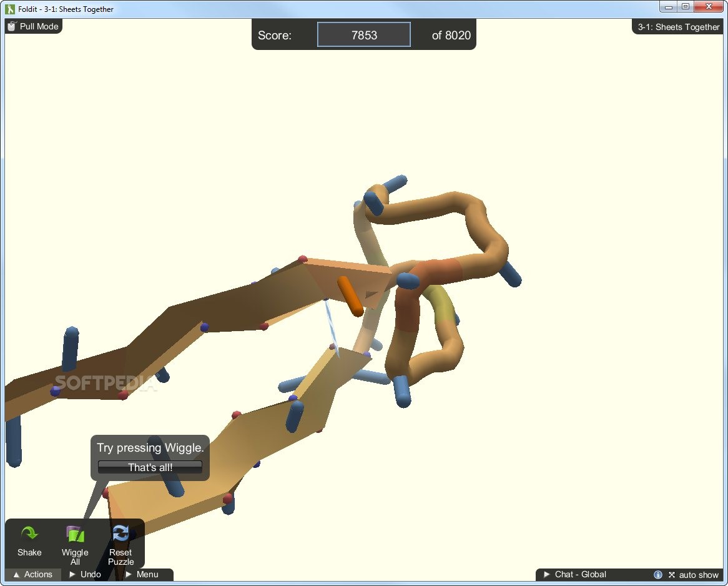Maximize the Foldit window
The height and width of the screenshot is (586, 728).
(686, 6)
